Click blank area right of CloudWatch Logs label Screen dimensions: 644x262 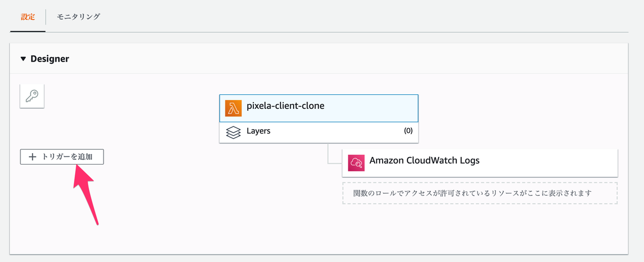[x=547, y=162]
